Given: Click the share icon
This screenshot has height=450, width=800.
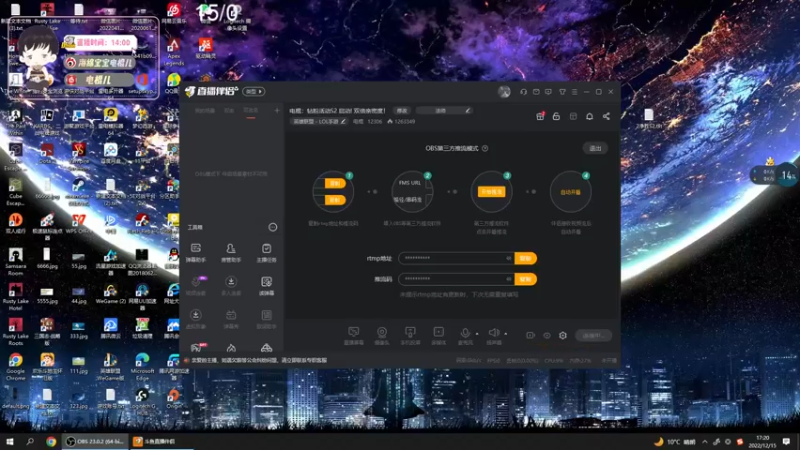Looking at the screenshot, I should (606, 116).
